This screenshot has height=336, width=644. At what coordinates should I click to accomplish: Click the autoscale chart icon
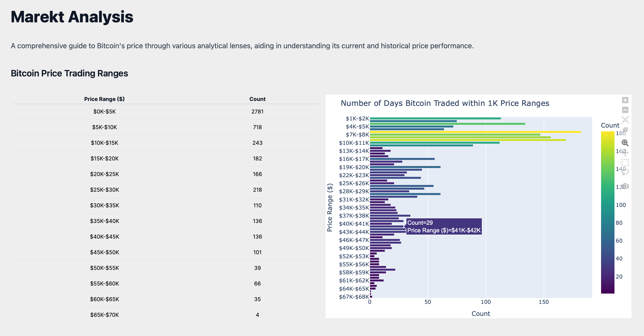pos(625,120)
